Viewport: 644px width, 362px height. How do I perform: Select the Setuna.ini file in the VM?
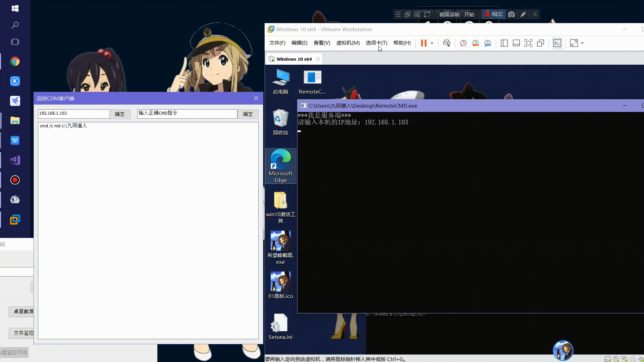point(280,326)
